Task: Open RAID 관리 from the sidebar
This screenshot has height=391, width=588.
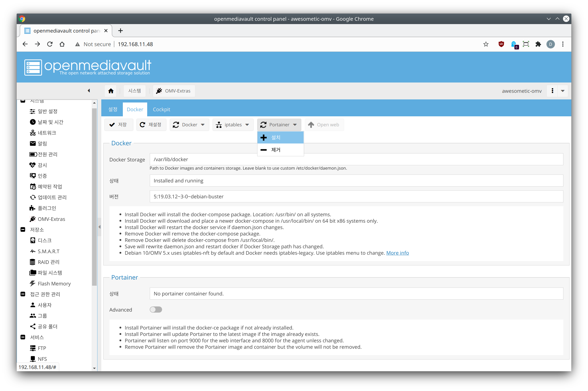Action: pos(48,262)
